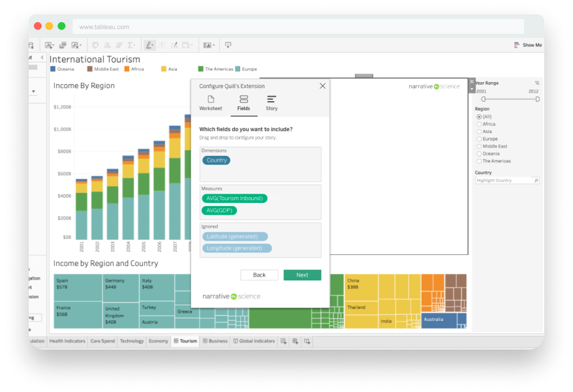
Task: Select the (All) region radio button
Action: 479,116
